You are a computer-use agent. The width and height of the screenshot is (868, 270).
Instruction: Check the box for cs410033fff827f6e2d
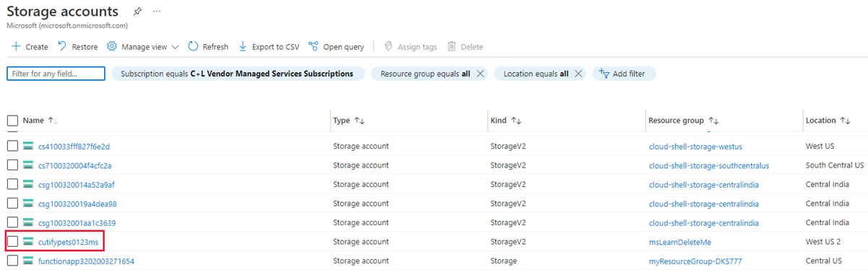[12, 147]
